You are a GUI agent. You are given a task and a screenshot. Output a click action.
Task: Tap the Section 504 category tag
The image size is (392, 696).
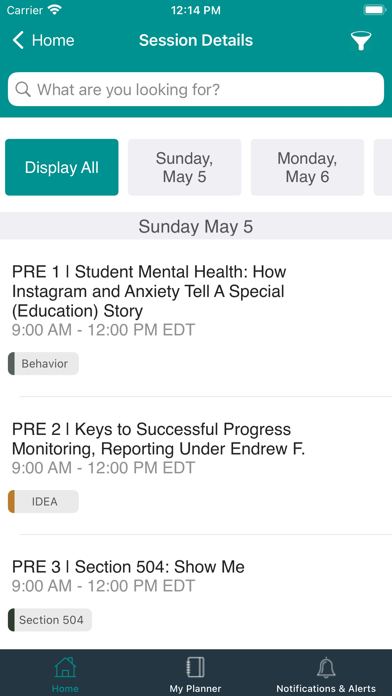[x=50, y=620]
